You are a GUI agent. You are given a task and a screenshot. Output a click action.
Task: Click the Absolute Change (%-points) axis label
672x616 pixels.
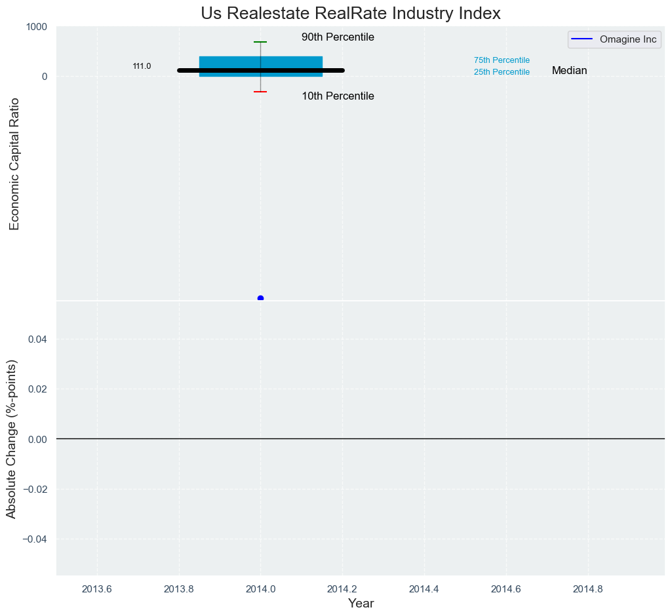click(x=11, y=439)
